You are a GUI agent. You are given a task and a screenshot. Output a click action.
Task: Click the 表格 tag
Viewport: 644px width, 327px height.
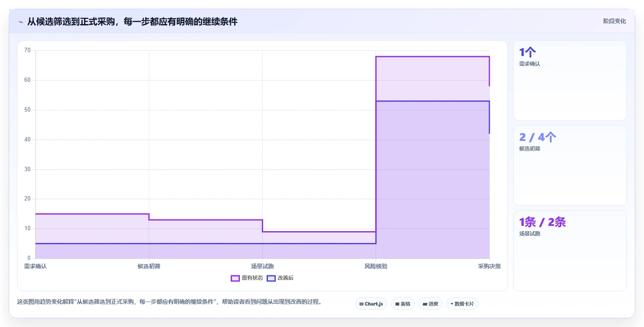tap(403, 304)
